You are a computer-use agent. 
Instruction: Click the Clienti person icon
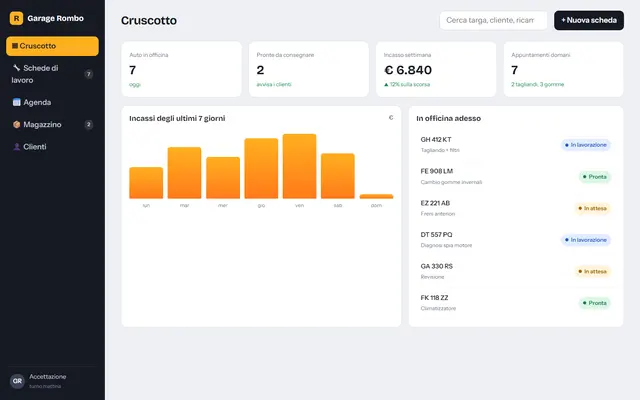click(17, 147)
